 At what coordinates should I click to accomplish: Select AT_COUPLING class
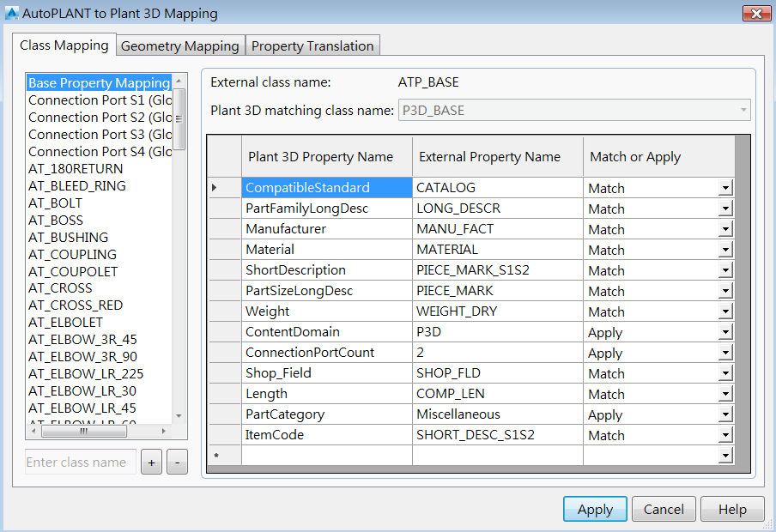tap(99, 254)
